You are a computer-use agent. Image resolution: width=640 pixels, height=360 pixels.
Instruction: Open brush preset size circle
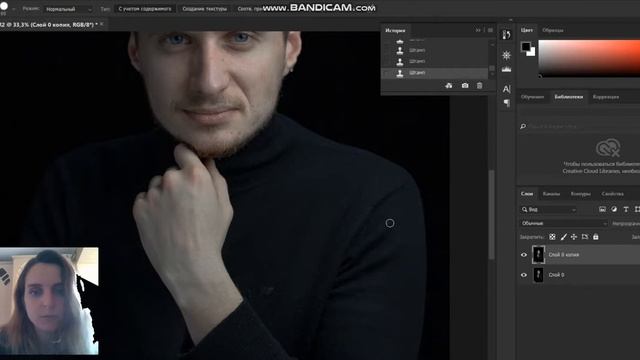[x=4, y=6]
